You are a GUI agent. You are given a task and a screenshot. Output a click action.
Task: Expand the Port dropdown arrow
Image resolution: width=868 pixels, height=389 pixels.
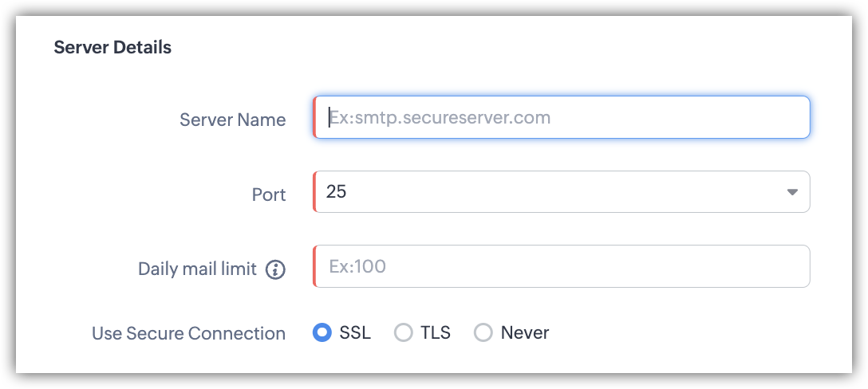792,192
